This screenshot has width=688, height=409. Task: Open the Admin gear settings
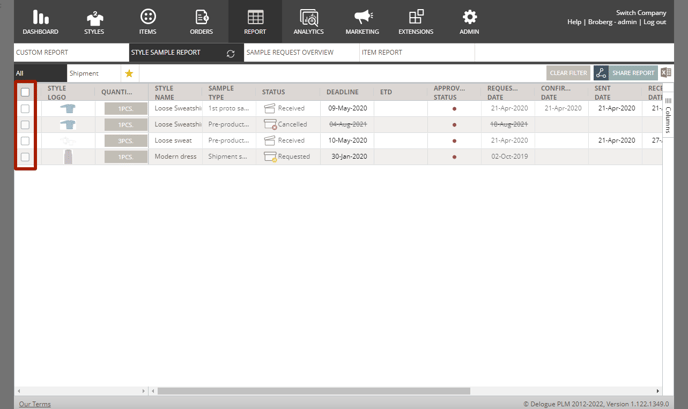click(469, 22)
